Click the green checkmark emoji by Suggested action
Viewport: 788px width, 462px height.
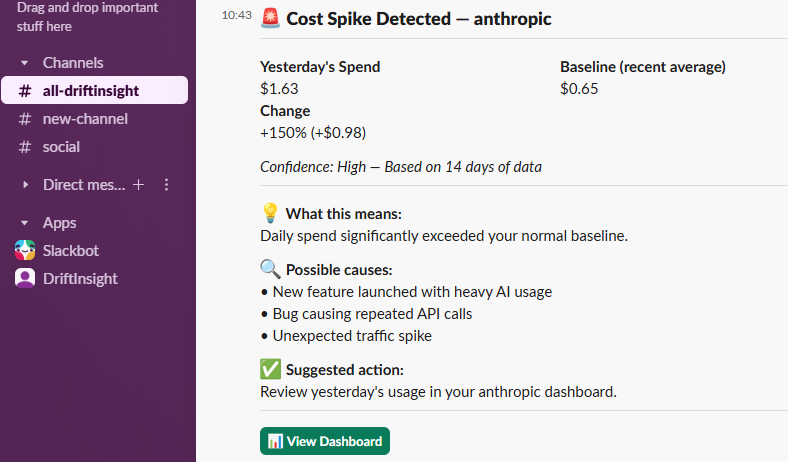(270, 369)
